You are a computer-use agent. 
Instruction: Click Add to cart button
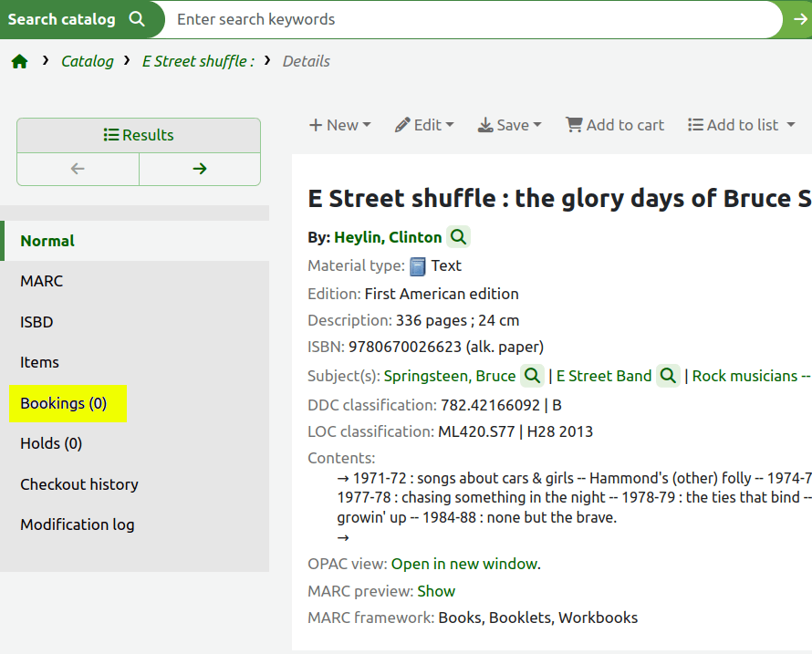[615, 125]
